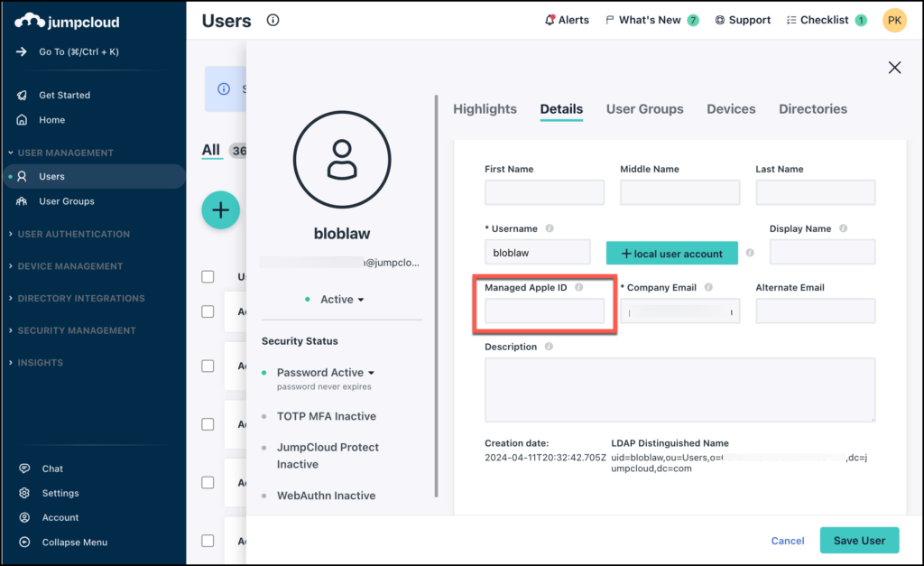
Task: Click info icon beside local user account
Action: tap(750, 253)
